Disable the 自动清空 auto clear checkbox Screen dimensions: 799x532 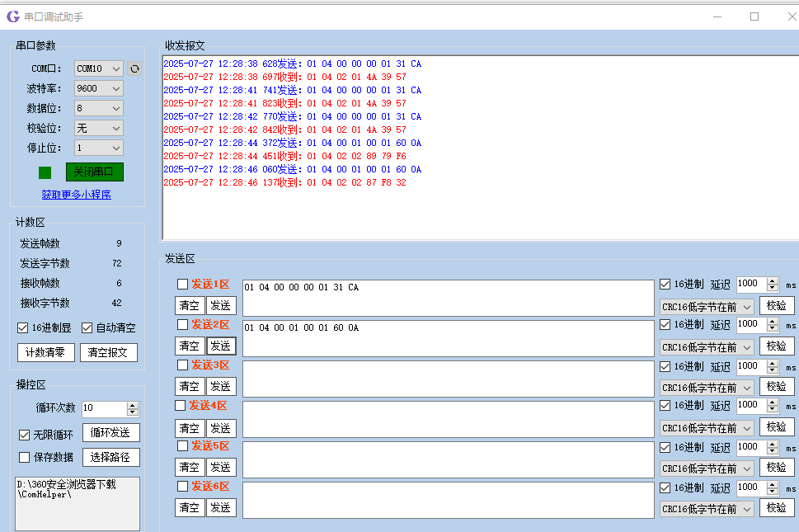click(87, 327)
